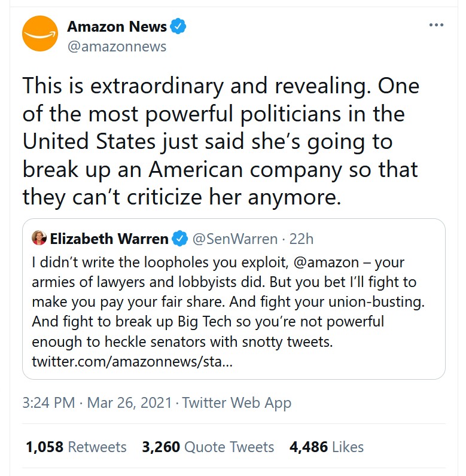This screenshot has height=476, width=466.
Task: Click Elizabeth Warren's small avatar in quoted tweet
Action: pos(39,238)
